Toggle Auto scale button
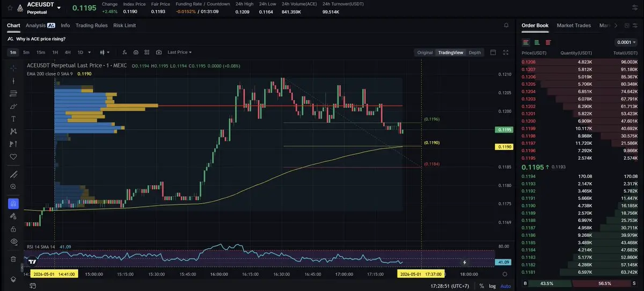 [x=506, y=286]
